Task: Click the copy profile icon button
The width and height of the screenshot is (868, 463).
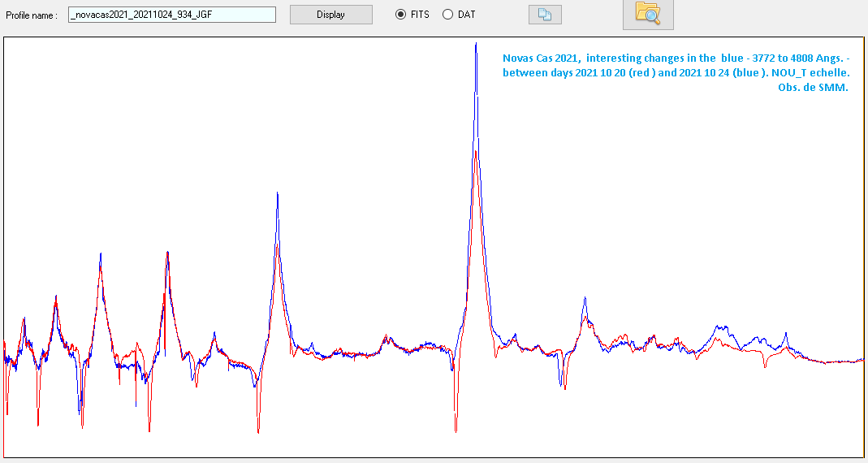Action: 544,15
